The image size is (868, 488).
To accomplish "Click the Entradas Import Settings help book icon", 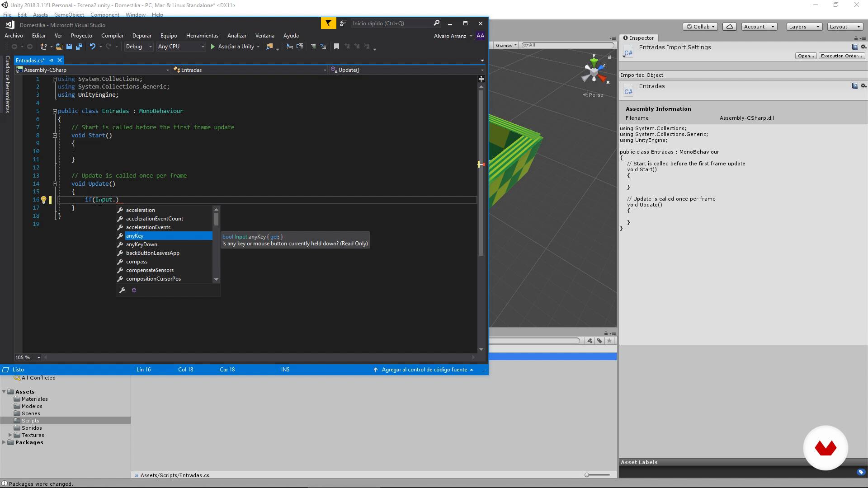I will [x=855, y=47].
